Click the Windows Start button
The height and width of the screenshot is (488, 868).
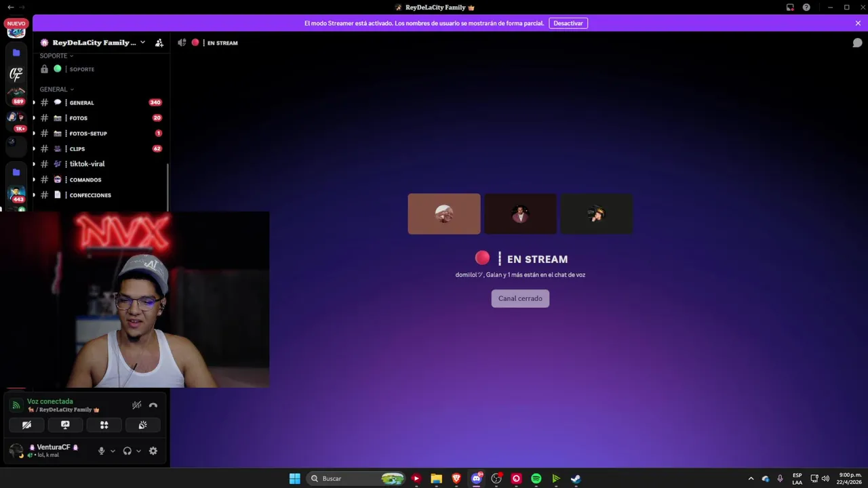pos(295,479)
